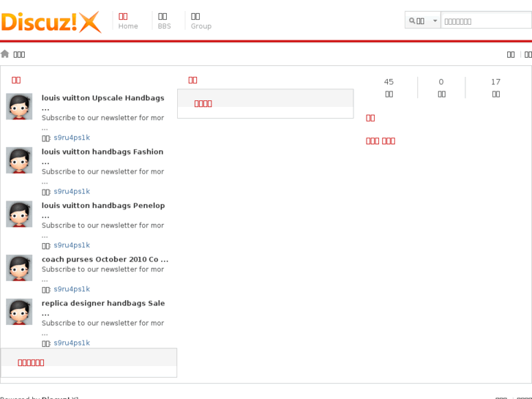
Task: Click the statistic showing 17
Action: coord(495,82)
